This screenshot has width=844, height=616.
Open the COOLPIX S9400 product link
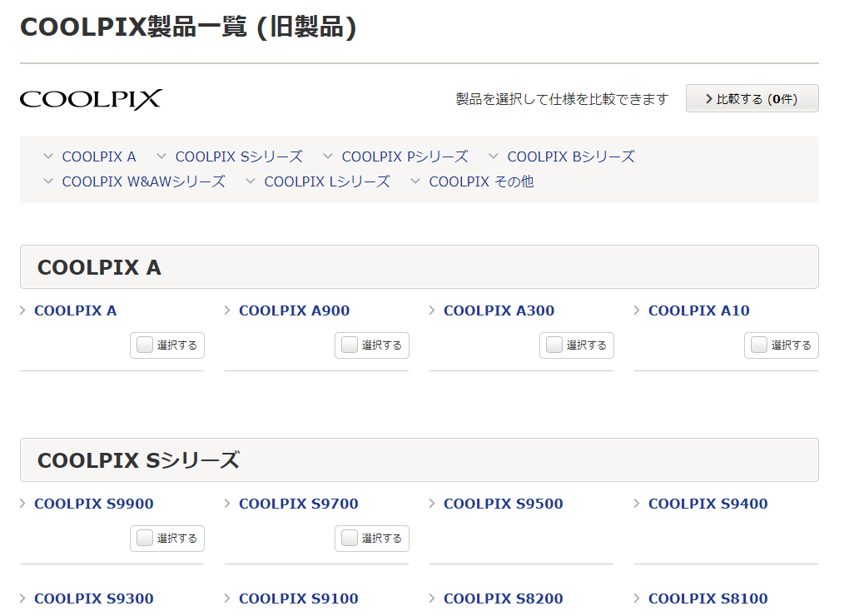point(707,504)
